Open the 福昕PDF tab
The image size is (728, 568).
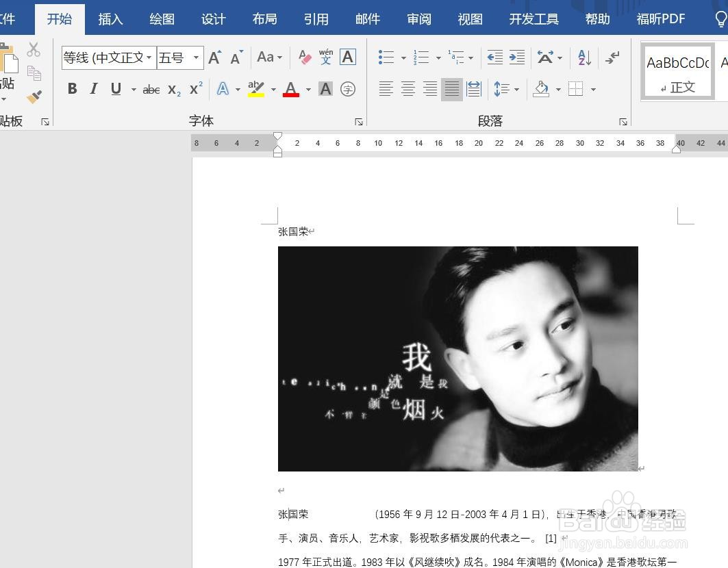click(660, 18)
